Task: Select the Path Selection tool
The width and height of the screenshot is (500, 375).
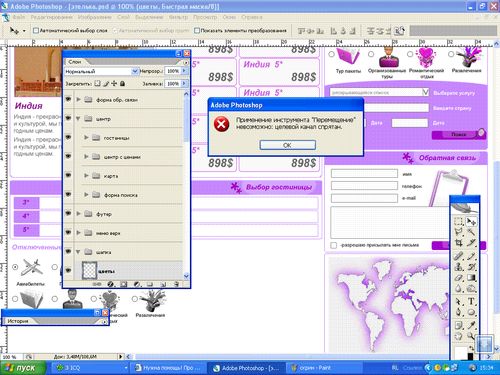Action: coord(459,302)
